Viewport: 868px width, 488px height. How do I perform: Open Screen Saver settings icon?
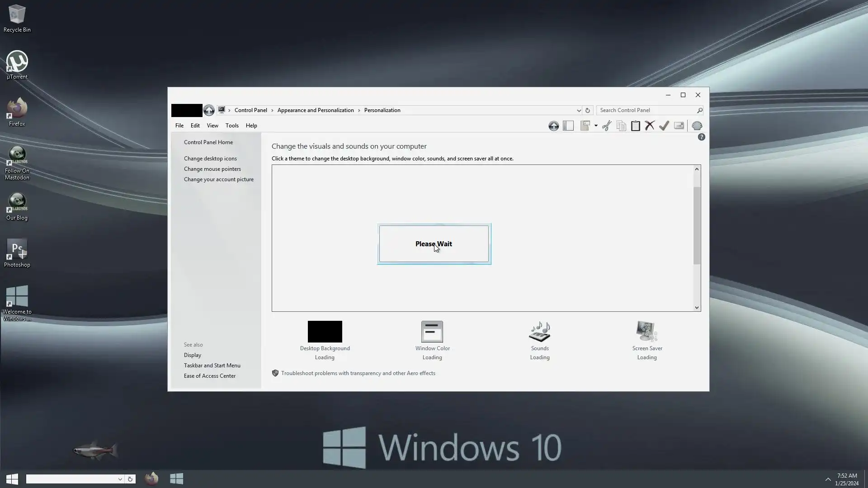[x=646, y=332]
